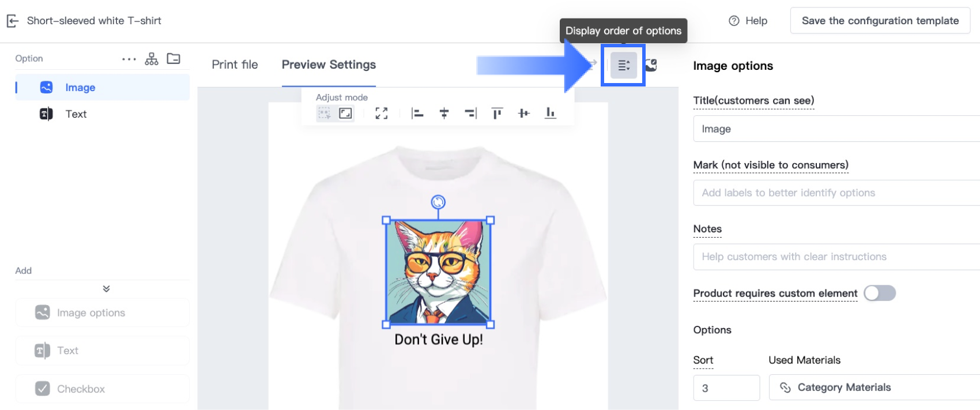The width and height of the screenshot is (980, 410).
Task: Choose the dotted selection adjust mode icon
Action: coord(325,113)
